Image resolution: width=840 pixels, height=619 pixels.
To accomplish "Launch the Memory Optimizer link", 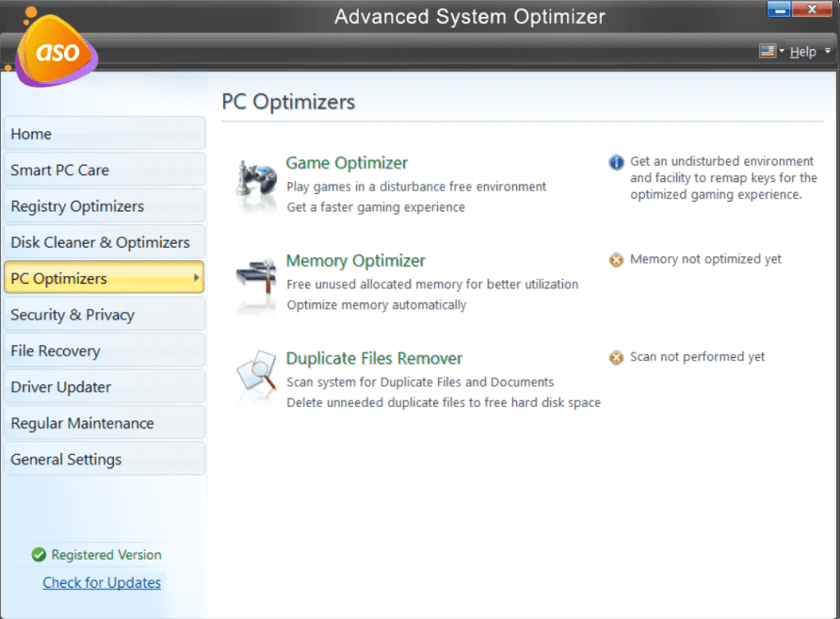I will tap(355, 261).
